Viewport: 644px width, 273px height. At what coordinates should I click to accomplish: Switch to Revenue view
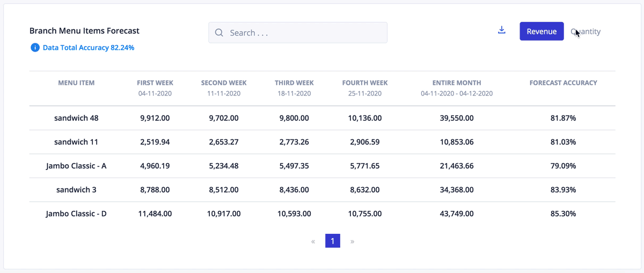coord(541,31)
